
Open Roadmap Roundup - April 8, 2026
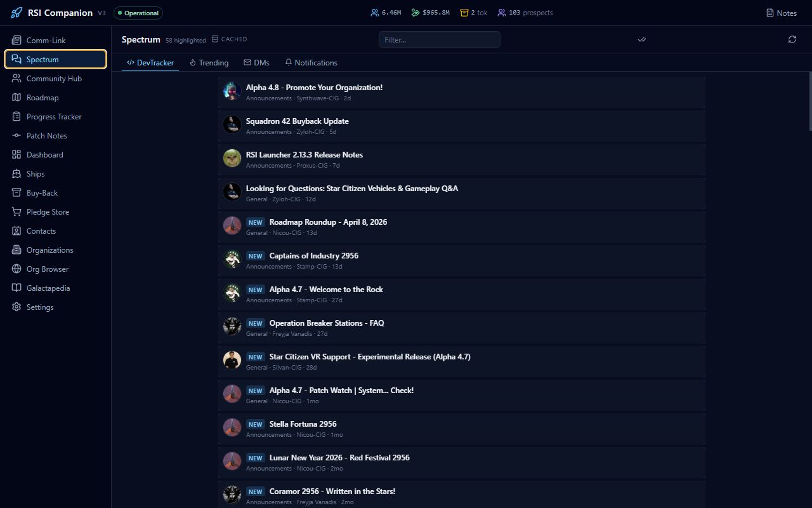pyautogui.click(x=462, y=227)
